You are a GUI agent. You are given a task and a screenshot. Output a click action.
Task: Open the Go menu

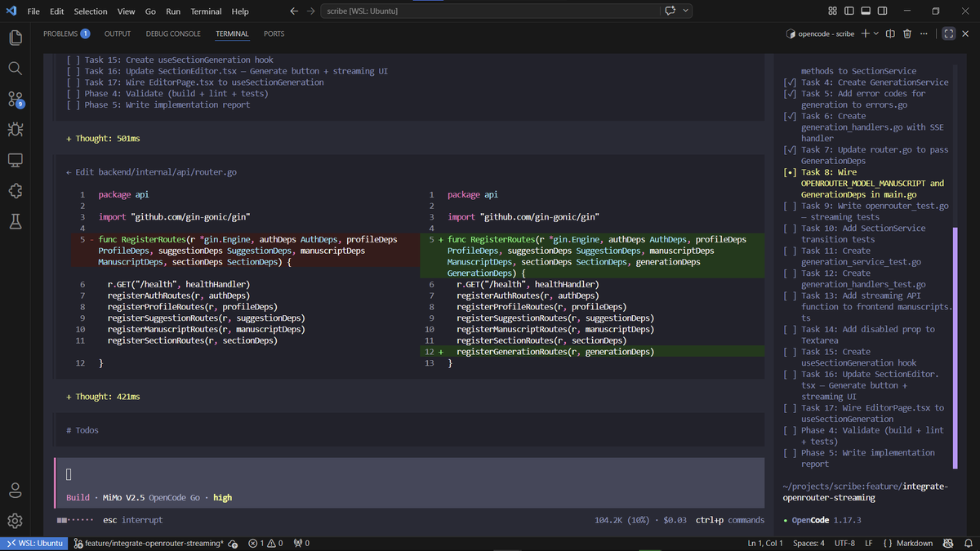point(150,11)
